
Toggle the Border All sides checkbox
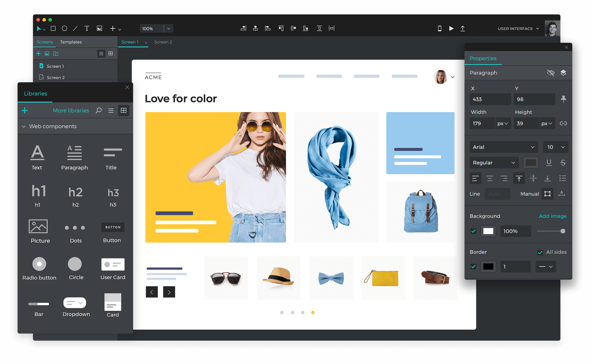point(540,253)
